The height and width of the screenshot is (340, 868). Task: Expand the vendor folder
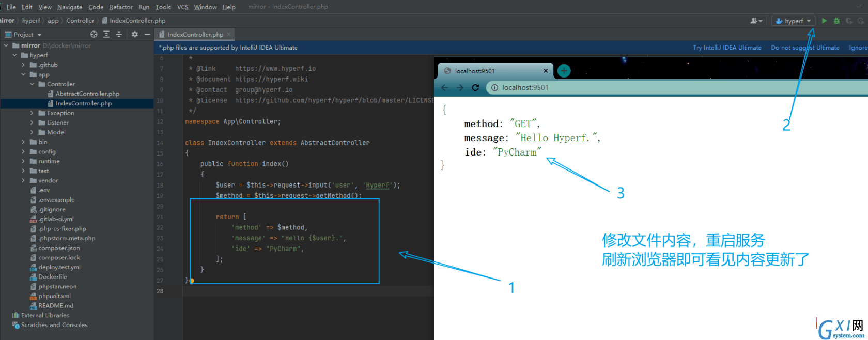point(23,180)
